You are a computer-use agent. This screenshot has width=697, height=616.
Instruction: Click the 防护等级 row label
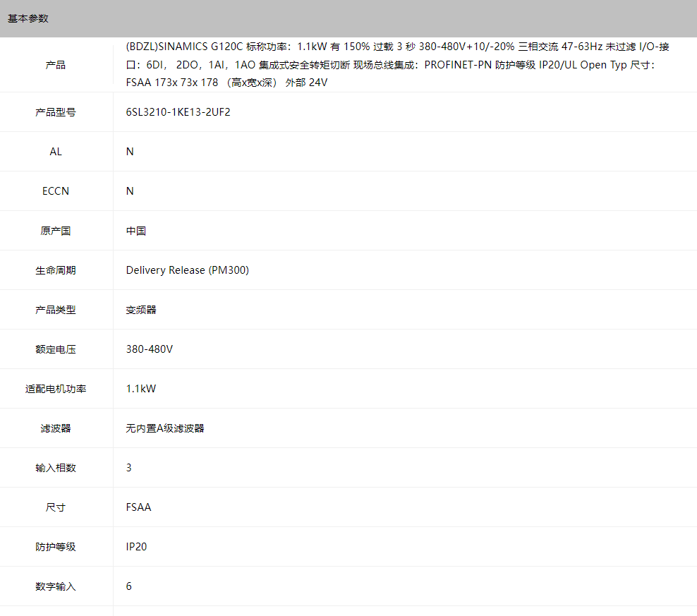coord(56,547)
